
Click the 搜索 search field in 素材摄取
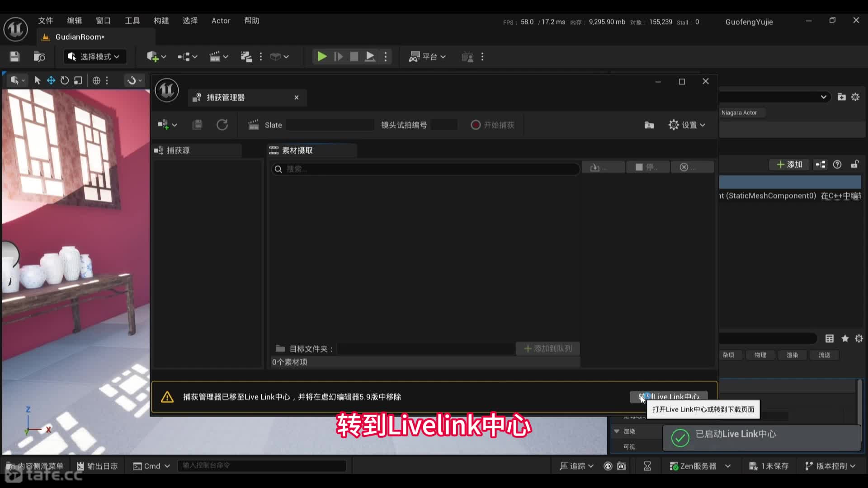coord(425,169)
